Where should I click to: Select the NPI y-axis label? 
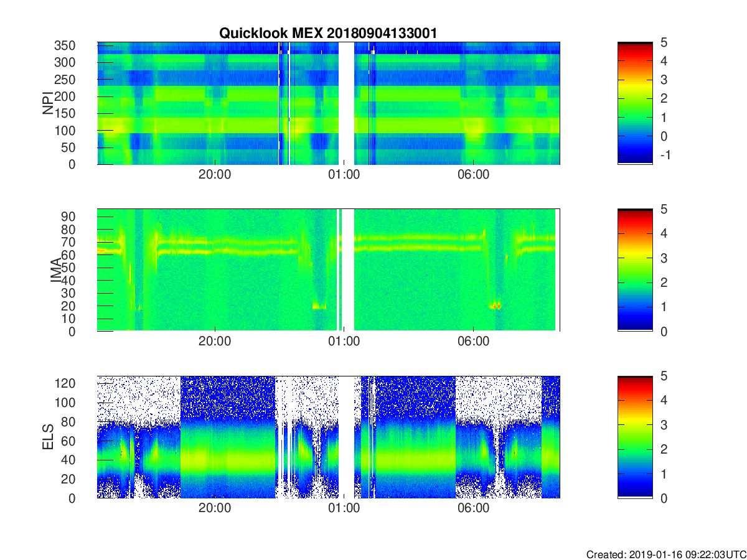click(x=49, y=103)
